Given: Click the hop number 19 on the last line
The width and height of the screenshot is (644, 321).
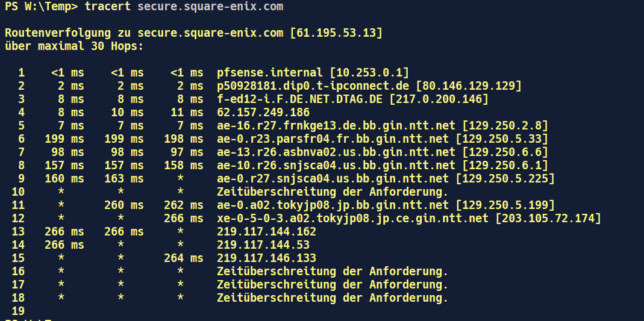Looking at the screenshot, I should (x=18, y=311).
